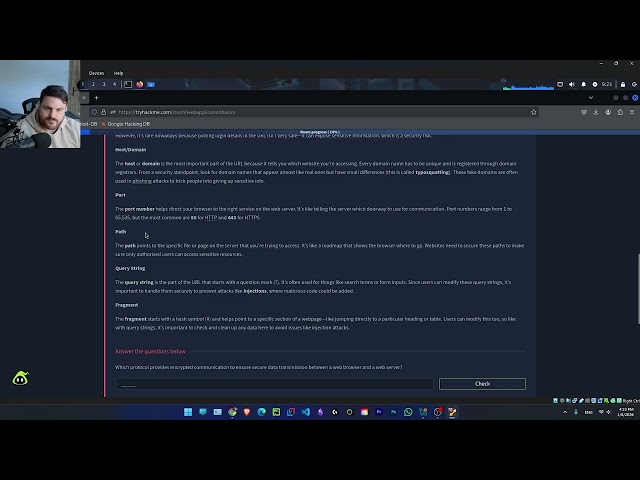Click the tryhackme.com URL address bar
640x480 pixels.
pos(300,112)
